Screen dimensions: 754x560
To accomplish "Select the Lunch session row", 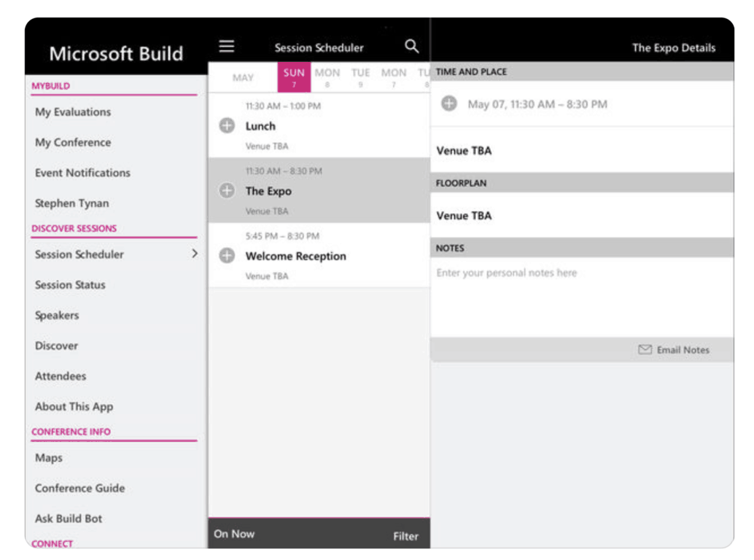I will coord(319,125).
